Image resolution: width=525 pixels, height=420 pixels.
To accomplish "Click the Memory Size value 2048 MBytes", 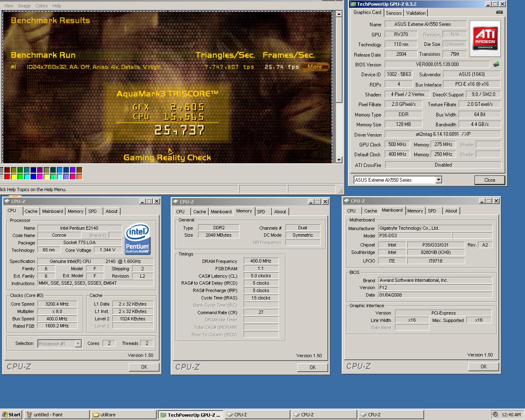I will (219, 235).
